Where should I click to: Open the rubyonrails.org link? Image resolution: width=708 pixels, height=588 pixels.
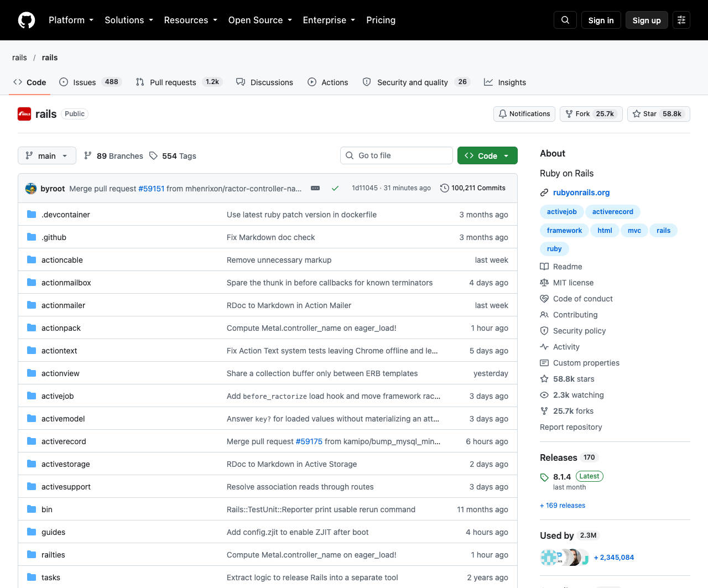point(581,192)
